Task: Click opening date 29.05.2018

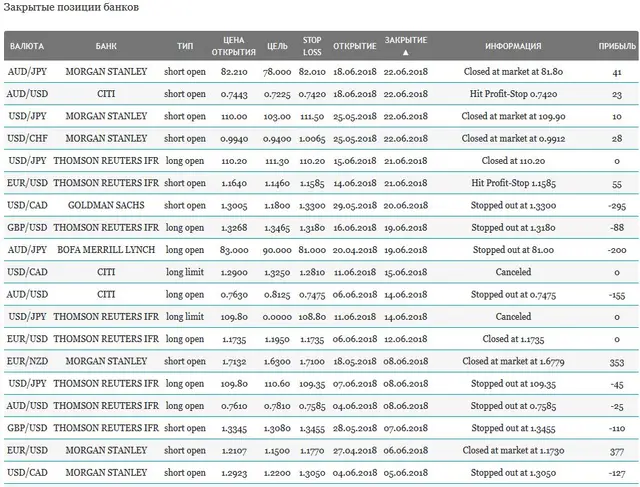Action: [355, 206]
